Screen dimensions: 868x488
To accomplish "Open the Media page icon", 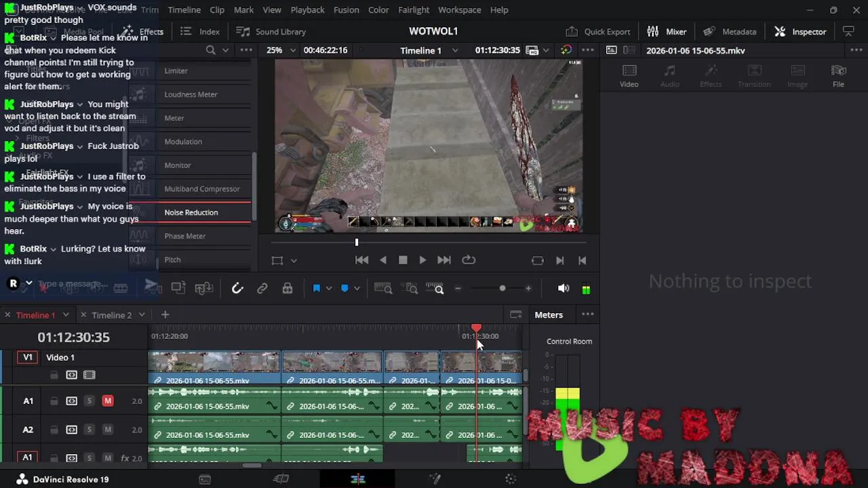I will tap(205, 479).
